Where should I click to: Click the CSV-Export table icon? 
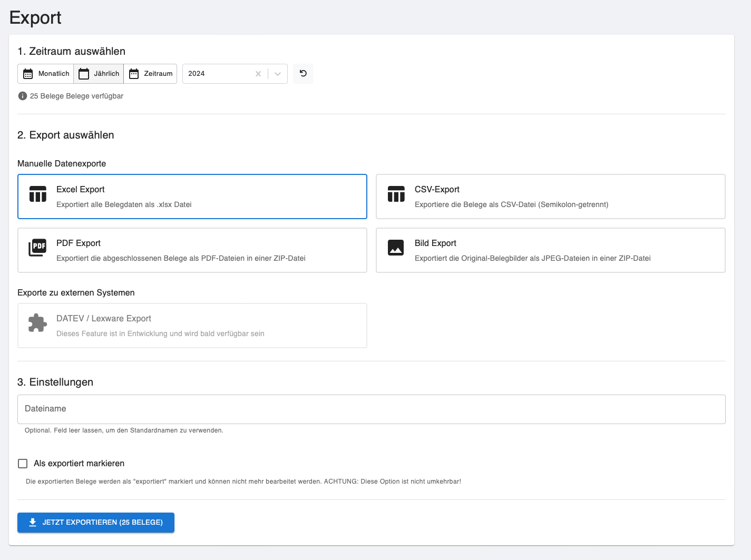(396, 194)
